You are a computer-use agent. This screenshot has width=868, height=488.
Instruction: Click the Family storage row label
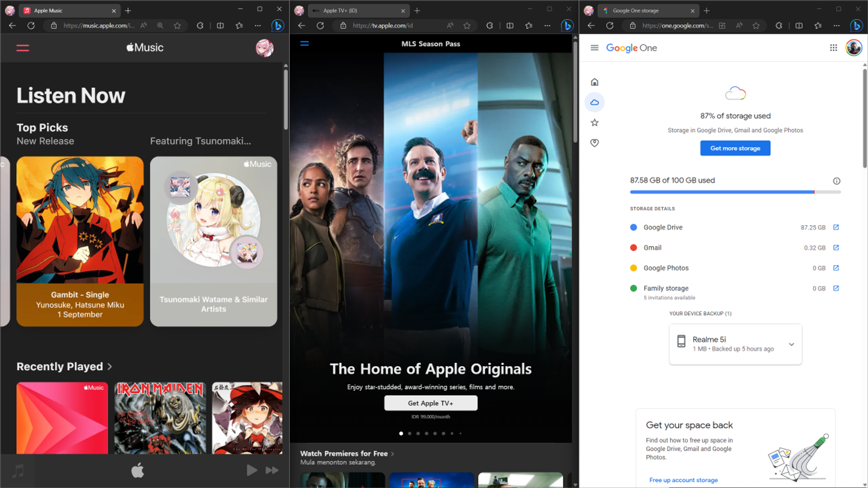click(666, 288)
